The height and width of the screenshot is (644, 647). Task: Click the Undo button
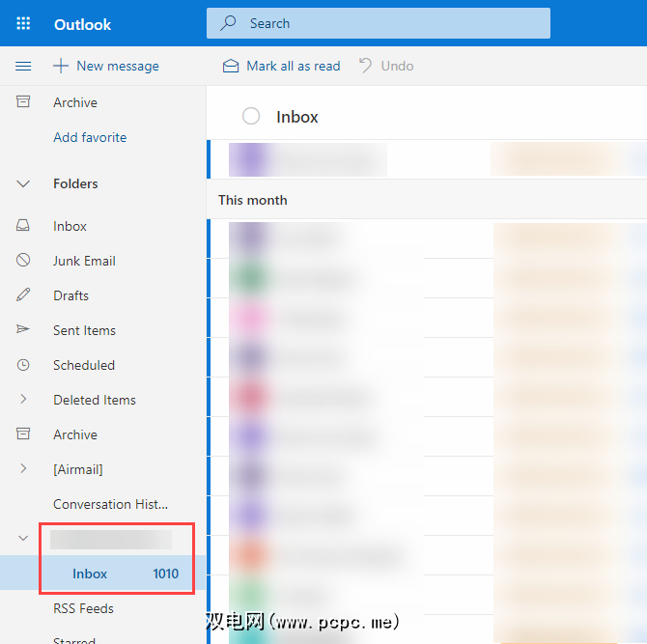[x=386, y=66]
